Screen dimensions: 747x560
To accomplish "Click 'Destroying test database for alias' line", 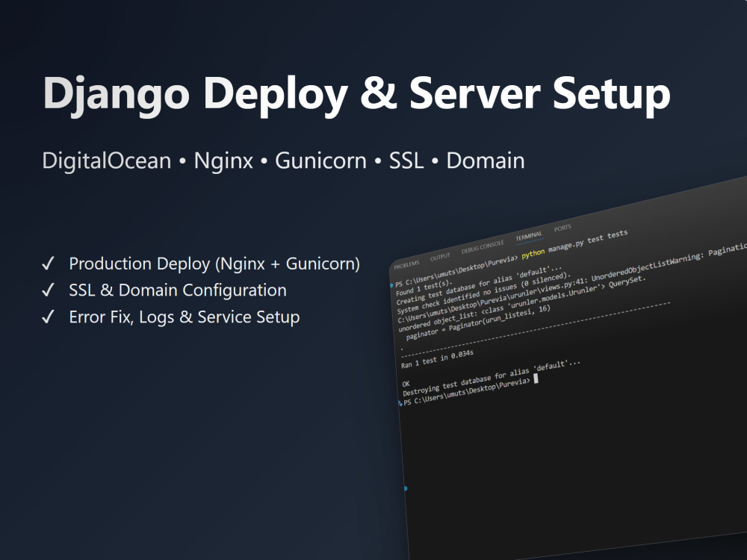I will pos(492,378).
